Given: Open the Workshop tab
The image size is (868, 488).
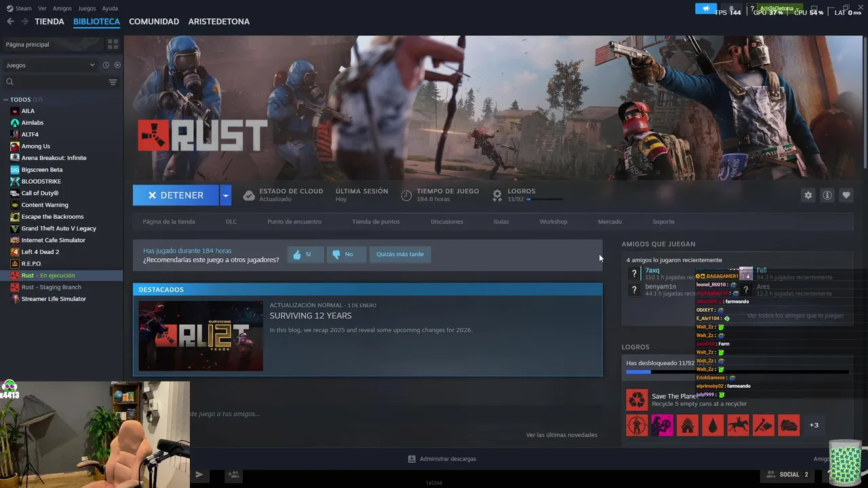Looking at the screenshot, I should 553,222.
